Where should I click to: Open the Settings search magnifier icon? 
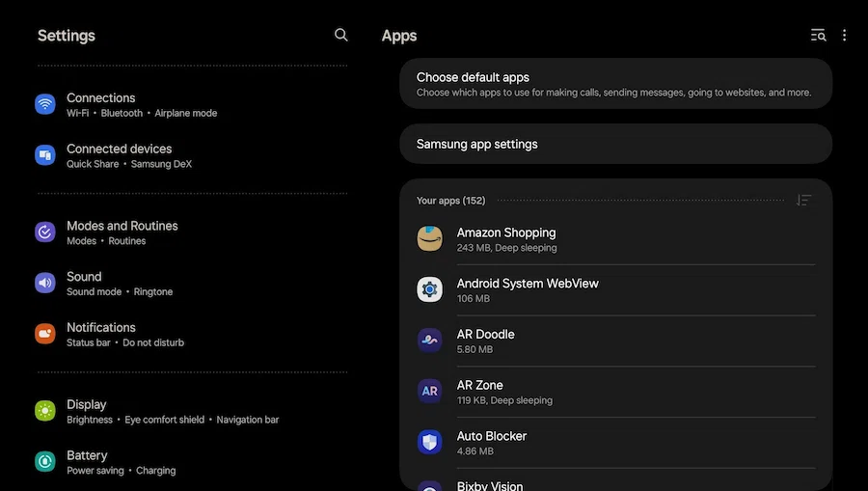coord(341,35)
